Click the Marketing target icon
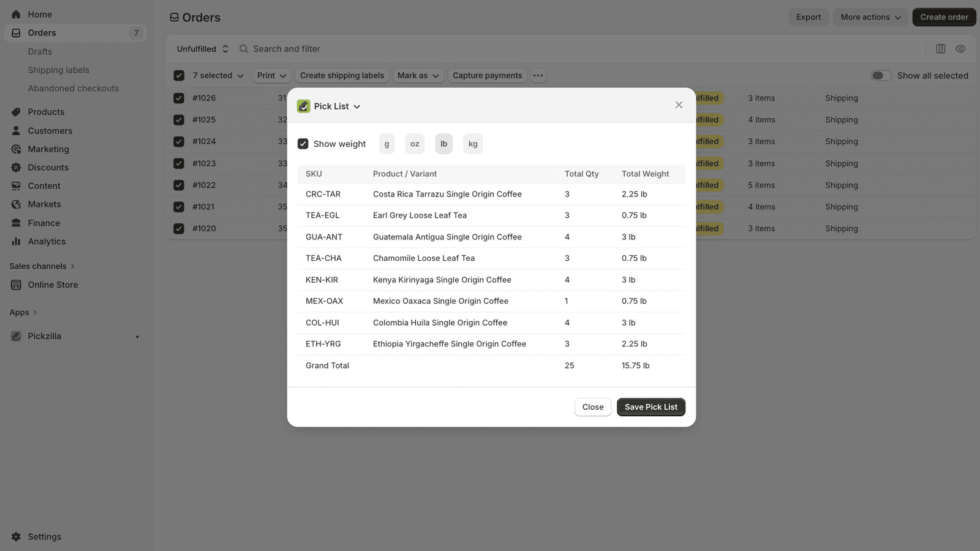Screen dimensions: 980x551 coord(16,149)
